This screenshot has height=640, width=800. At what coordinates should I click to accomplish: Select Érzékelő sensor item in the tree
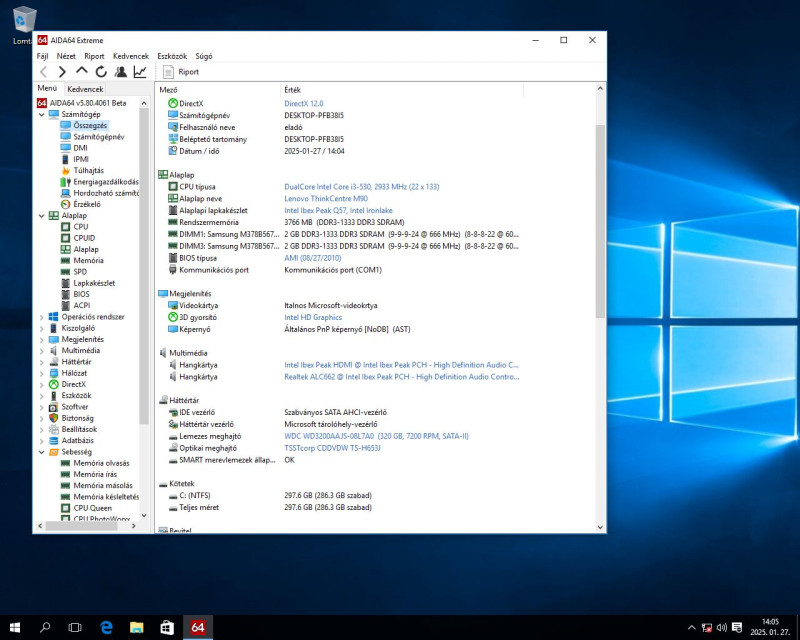[x=87, y=204]
